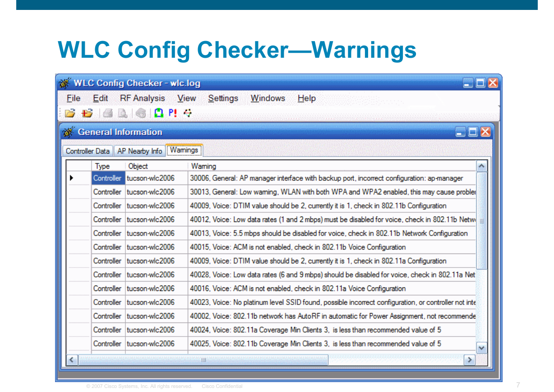Click the Type column header
The height and width of the screenshot is (392, 554).
click(108, 166)
